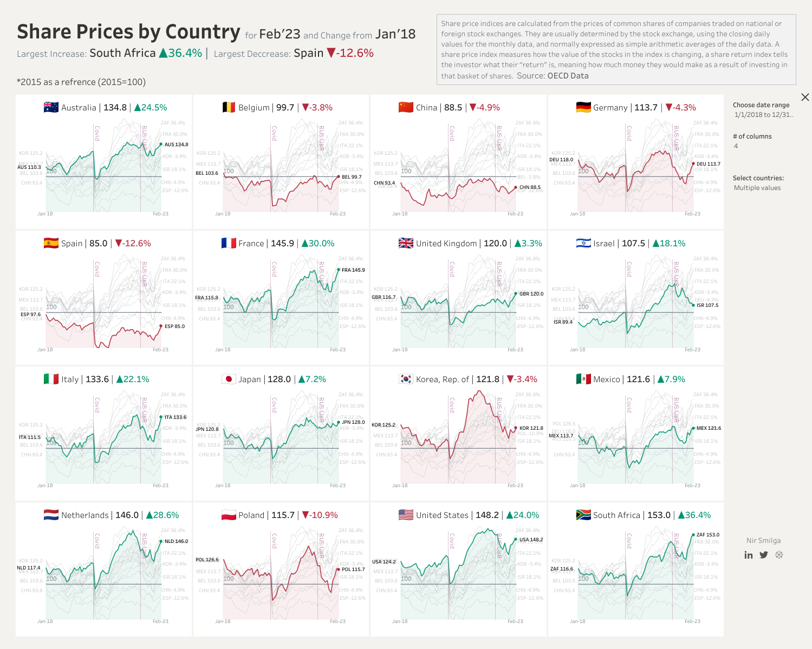Screen dimensions: 812x649
Task: Open the author's LinkedIn icon
Action: 749,555
